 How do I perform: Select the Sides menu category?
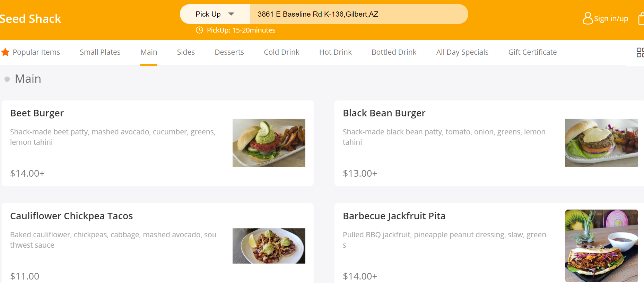pos(186,52)
